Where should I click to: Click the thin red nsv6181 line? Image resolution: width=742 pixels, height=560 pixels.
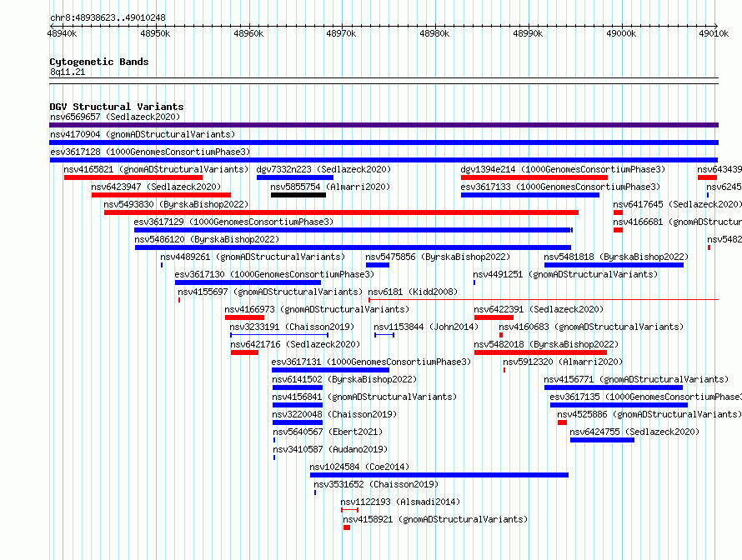[544, 300]
